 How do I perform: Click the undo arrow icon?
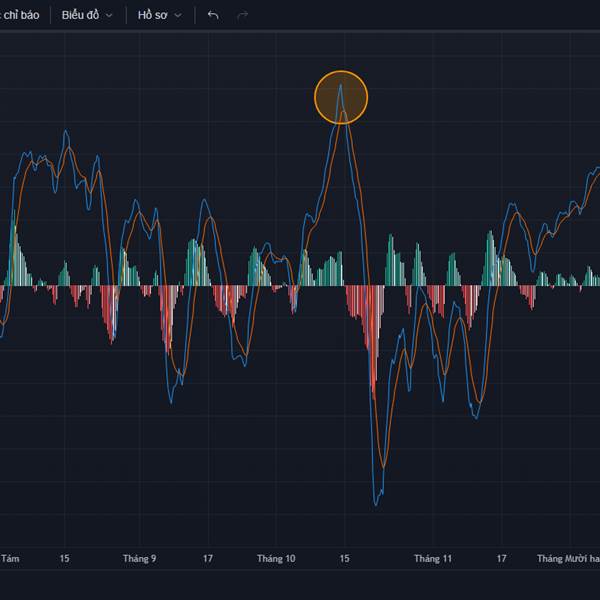(212, 16)
